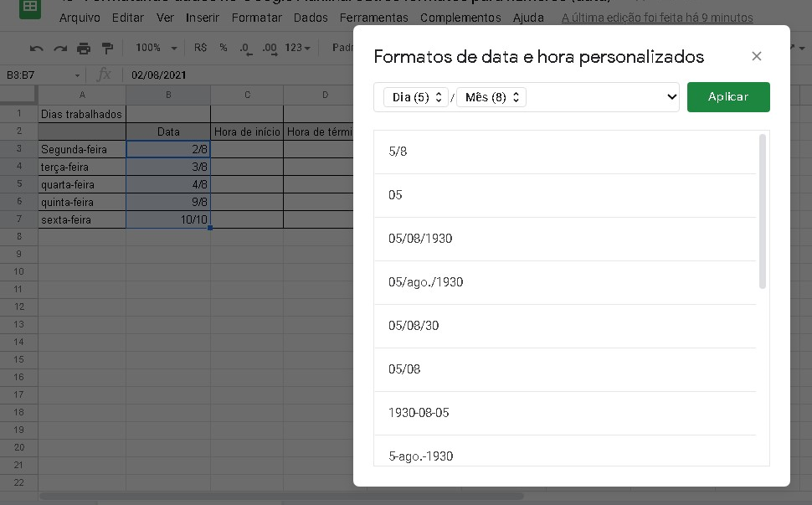Image resolution: width=812 pixels, height=505 pixels.
Task: Redo the last action
Action: pyautogui.click(x=59, y=48)
